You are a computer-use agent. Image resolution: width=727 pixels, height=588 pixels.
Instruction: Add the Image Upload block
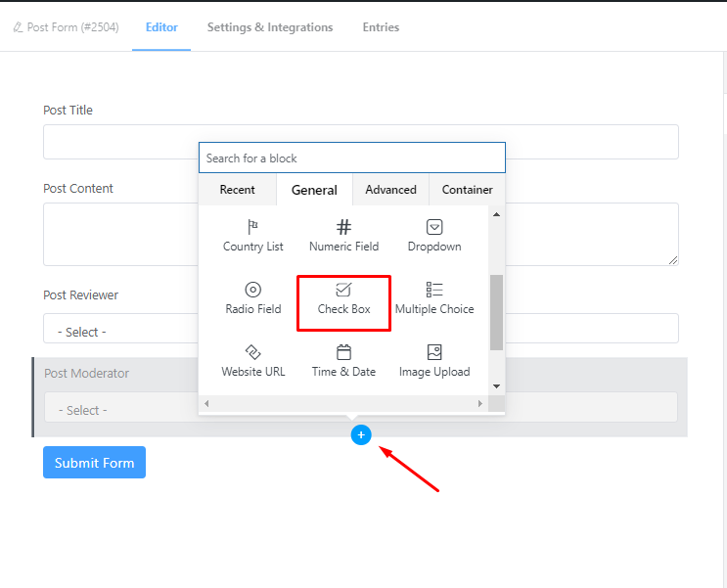(x=434, y=361)
